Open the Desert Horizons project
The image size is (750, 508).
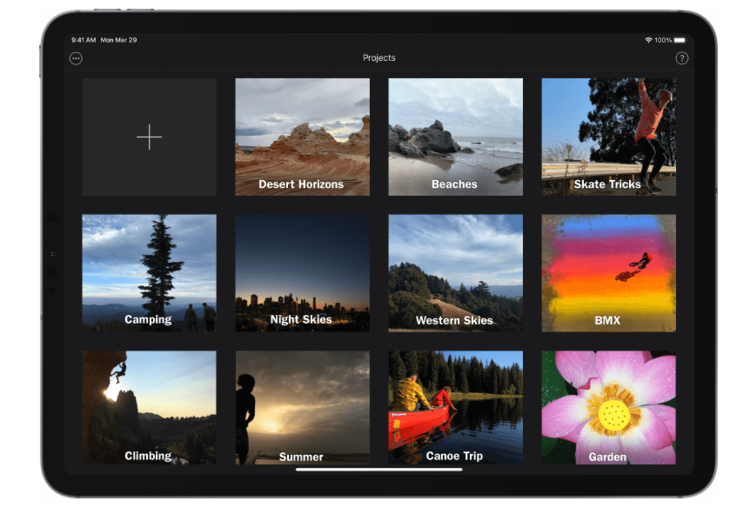(302, 137)
